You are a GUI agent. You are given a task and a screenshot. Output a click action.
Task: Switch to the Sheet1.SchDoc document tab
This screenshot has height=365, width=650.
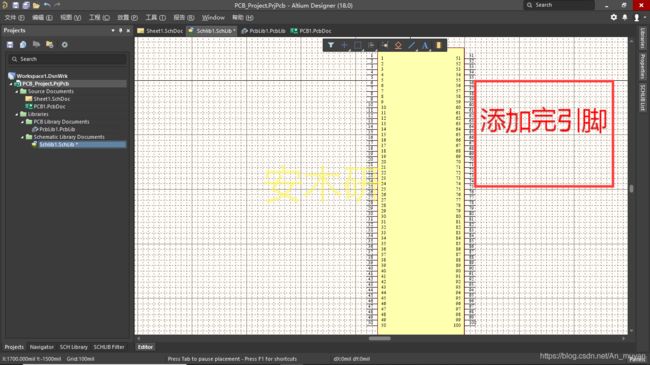click(x=160, y=31)
